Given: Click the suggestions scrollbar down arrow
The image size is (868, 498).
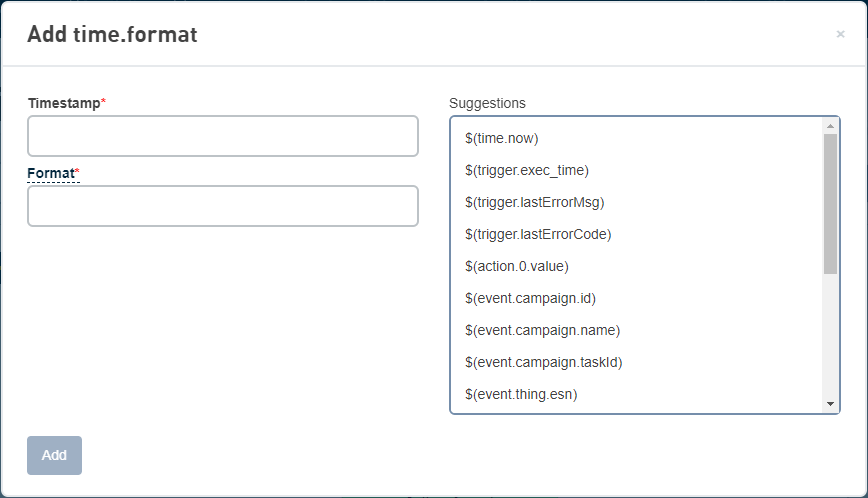Looking at the screenshot, I should coord(830,403).
